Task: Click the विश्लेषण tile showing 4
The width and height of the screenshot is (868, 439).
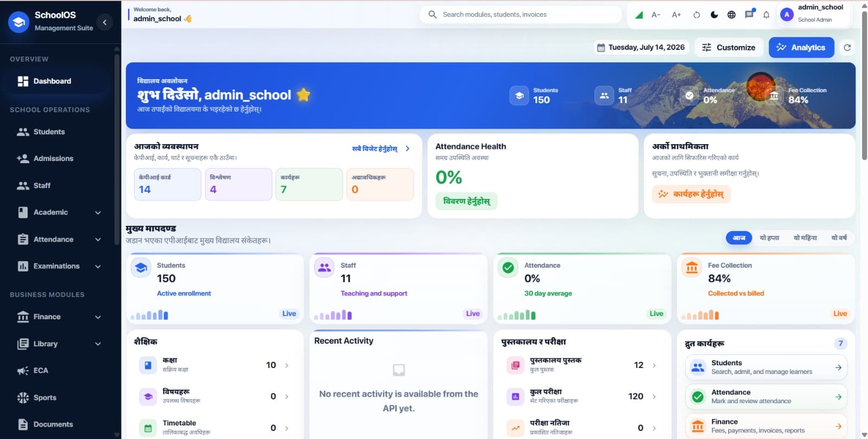Action: 239,184
